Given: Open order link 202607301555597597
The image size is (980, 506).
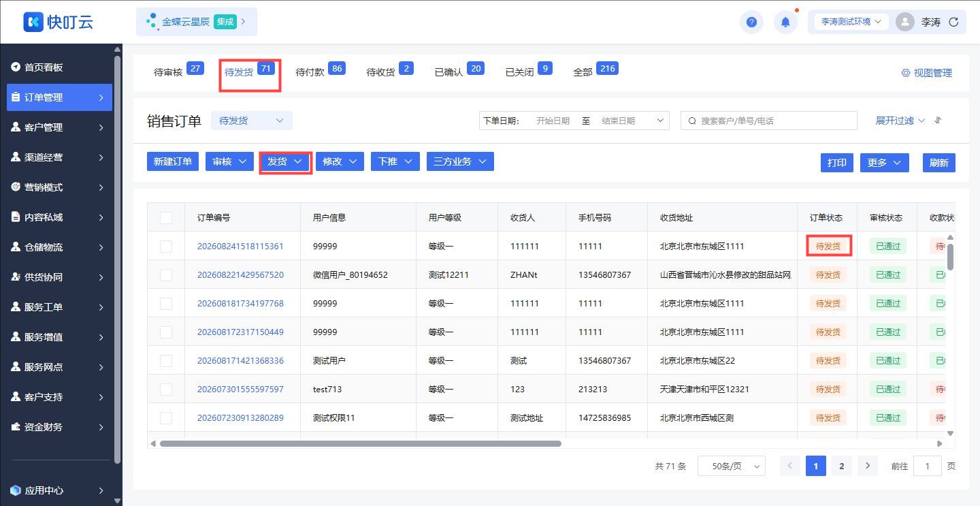Looking at the screenshot, I should [240, 390].
